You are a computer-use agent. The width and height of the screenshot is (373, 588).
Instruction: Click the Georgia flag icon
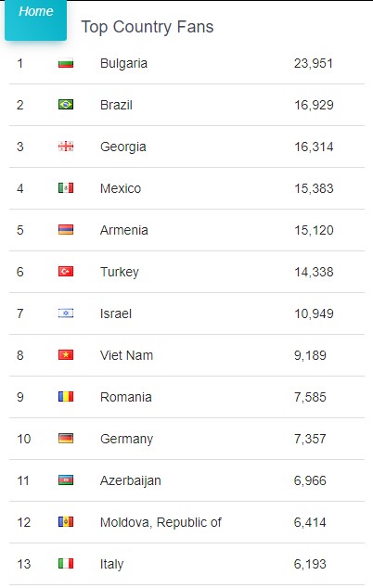click(66, 147)
